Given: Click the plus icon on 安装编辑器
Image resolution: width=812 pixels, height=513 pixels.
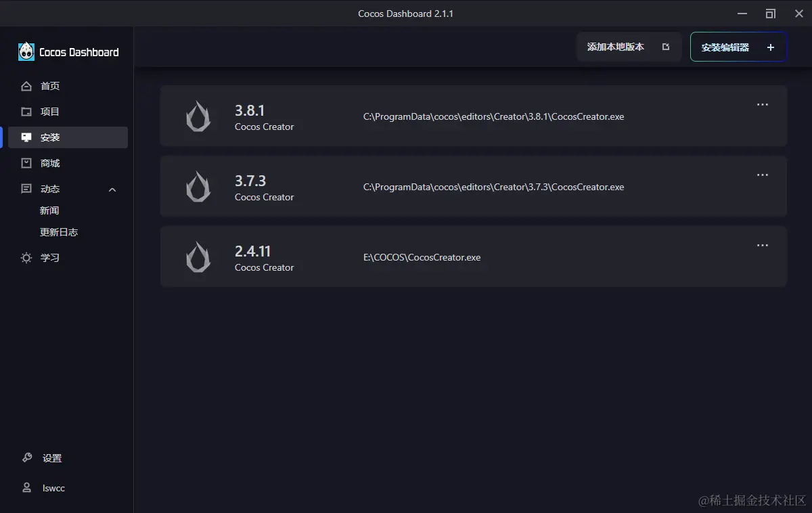Looking at the screenshot, I should tap(770, 47).
